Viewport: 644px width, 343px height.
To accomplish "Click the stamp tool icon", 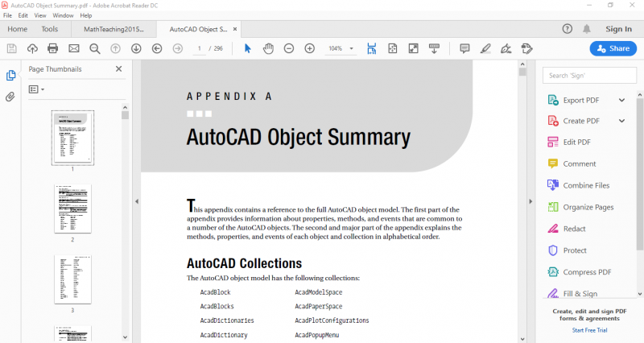I will click(x=527, y=48).
